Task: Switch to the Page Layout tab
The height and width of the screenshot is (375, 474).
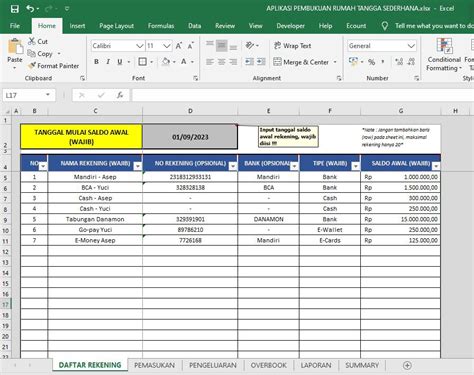Action: click(116, 26)
